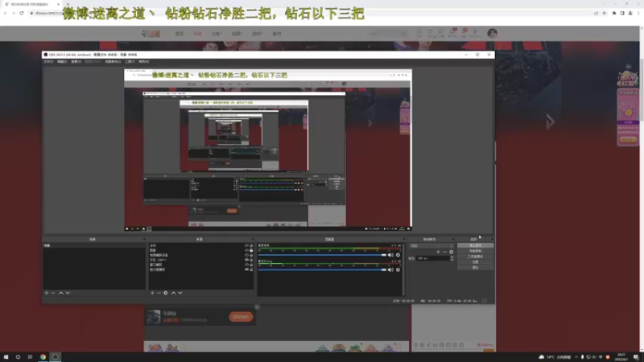The width and height of the screenshot is (644, 362).
Task: Click the Douyu logo in the site header
Action: pyautogui.click(x=151, y=34)
